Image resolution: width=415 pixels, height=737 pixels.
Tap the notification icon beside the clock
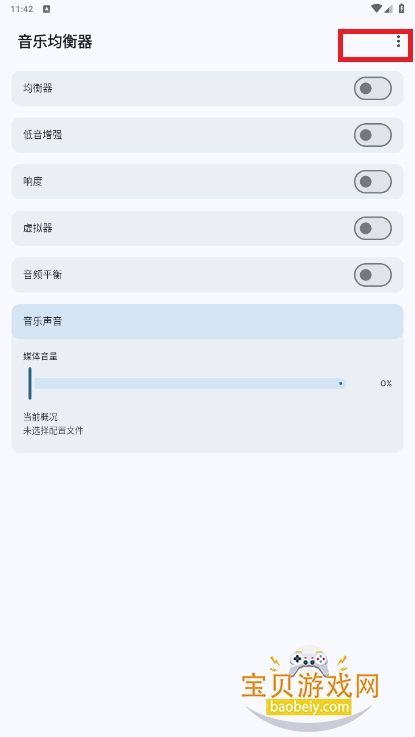46,9
